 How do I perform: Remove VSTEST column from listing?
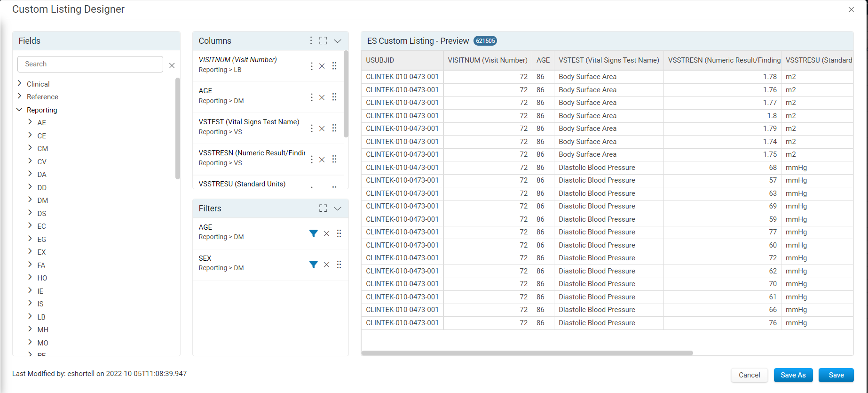coord(322,128)
